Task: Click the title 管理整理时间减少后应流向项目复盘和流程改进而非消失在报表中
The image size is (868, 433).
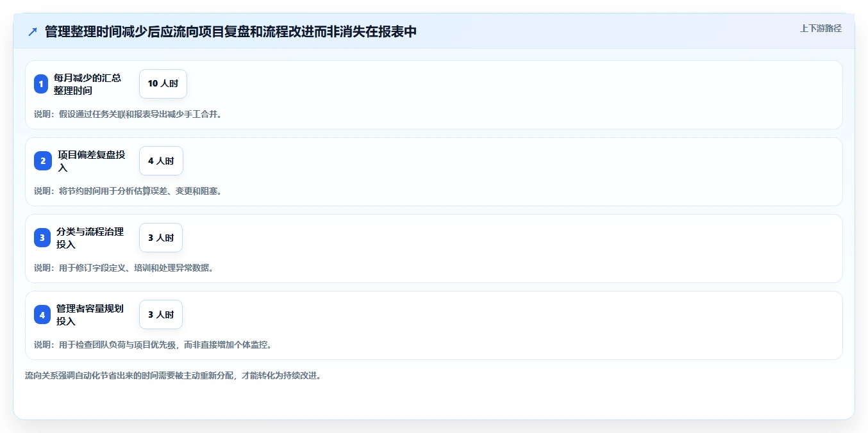Action: click(x=231, y=32)
